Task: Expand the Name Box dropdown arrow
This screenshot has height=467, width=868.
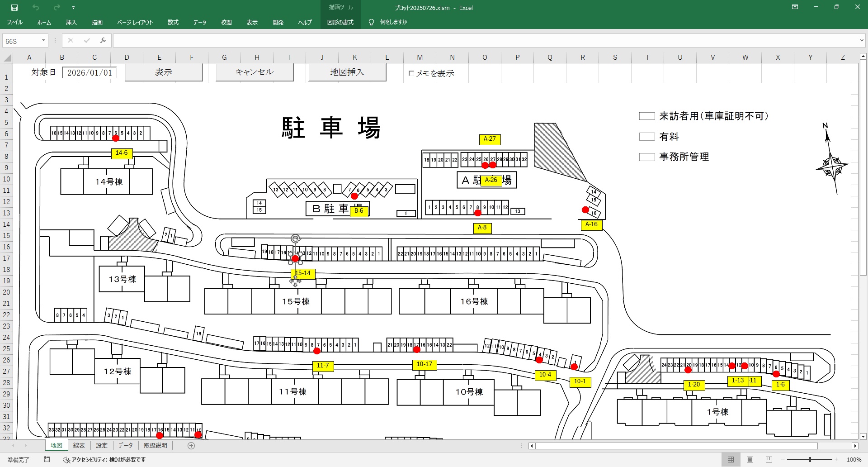Action: coord(43,41)
